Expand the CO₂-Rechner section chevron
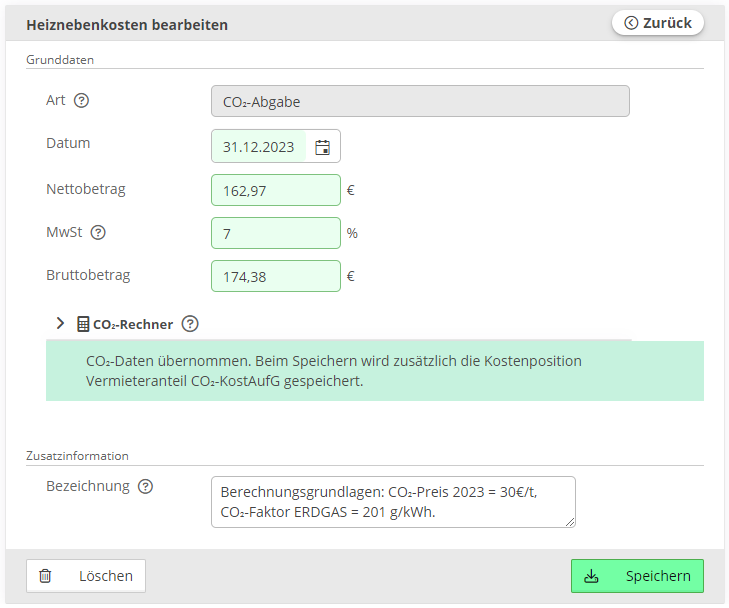The height and width of the screenshot is (608, 729). 60,323
